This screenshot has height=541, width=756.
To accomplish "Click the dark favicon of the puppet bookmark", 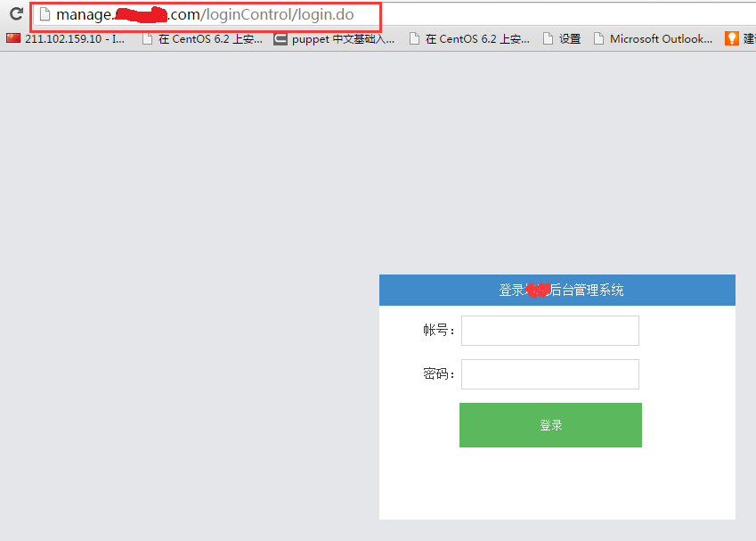I will 280,38.
